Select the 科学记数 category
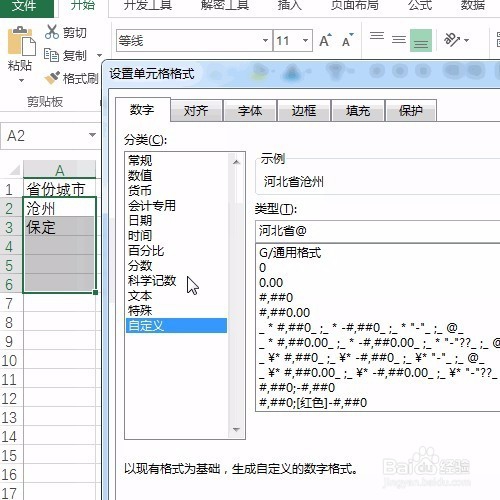 click(x=177, y=280)
